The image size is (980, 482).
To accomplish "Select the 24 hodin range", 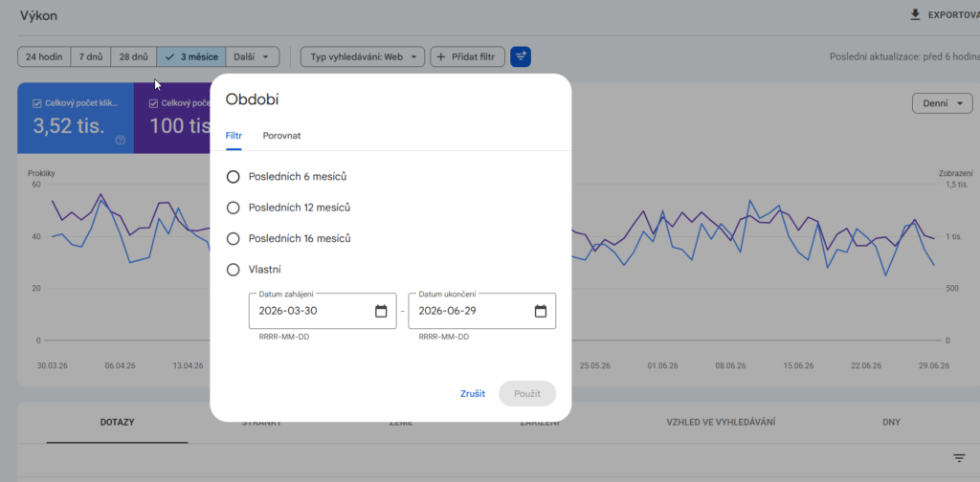I will [44, 56].
